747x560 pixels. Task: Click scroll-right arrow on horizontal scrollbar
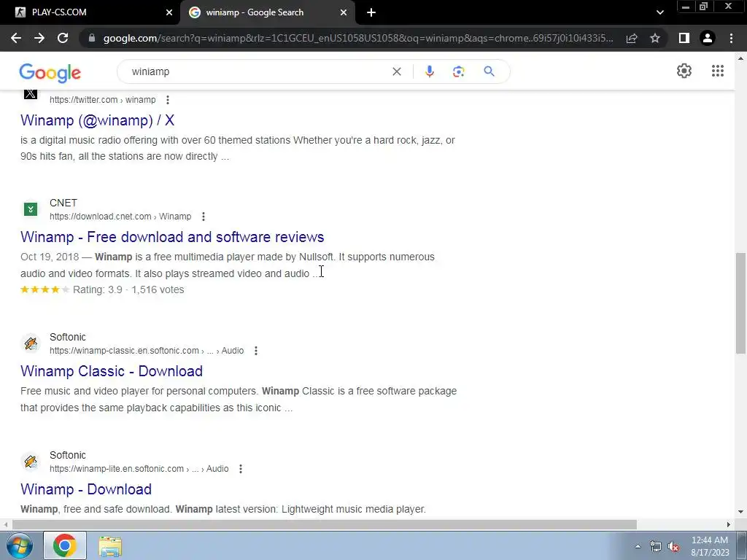coord(728,524)
